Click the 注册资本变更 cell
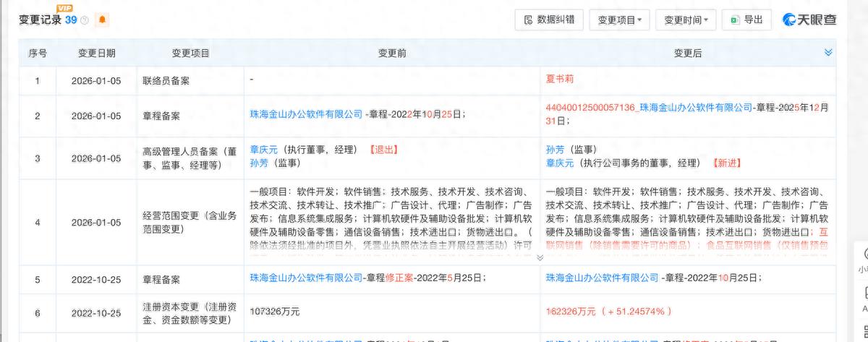The width and height of the screenshot is (868, 342). click(x=191, y=312)
